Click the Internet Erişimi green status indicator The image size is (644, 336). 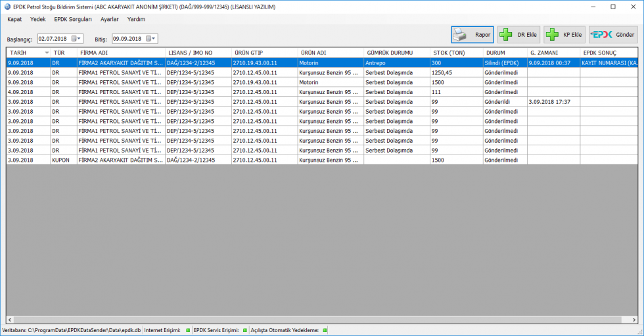(187, 330)
